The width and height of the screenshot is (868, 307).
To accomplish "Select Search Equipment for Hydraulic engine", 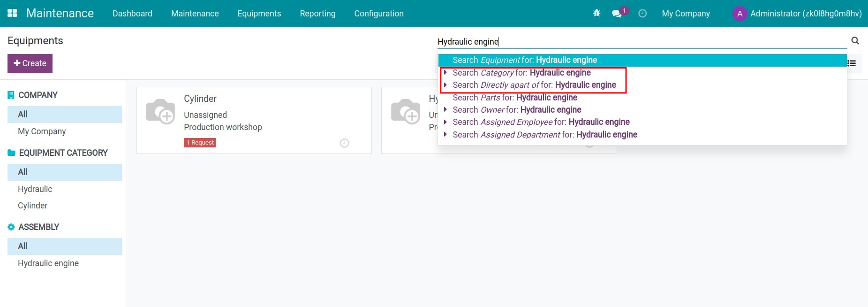I will click(642, 60).
